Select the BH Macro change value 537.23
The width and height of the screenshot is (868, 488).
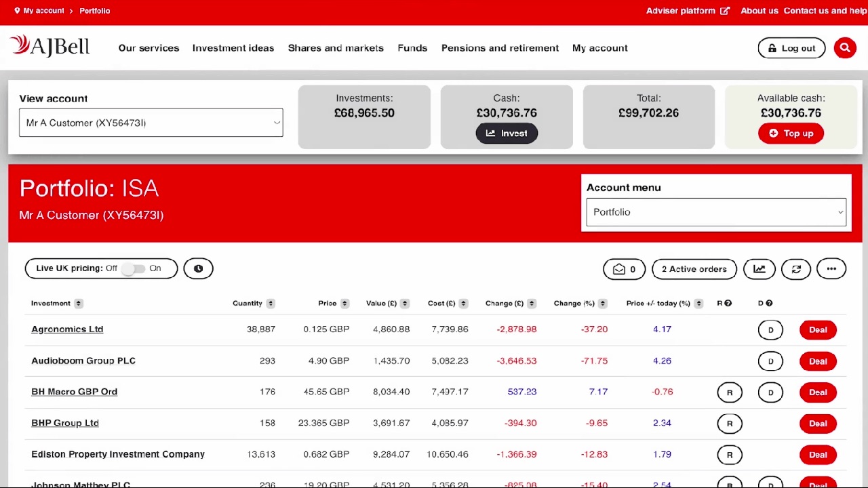pos(521,392)
